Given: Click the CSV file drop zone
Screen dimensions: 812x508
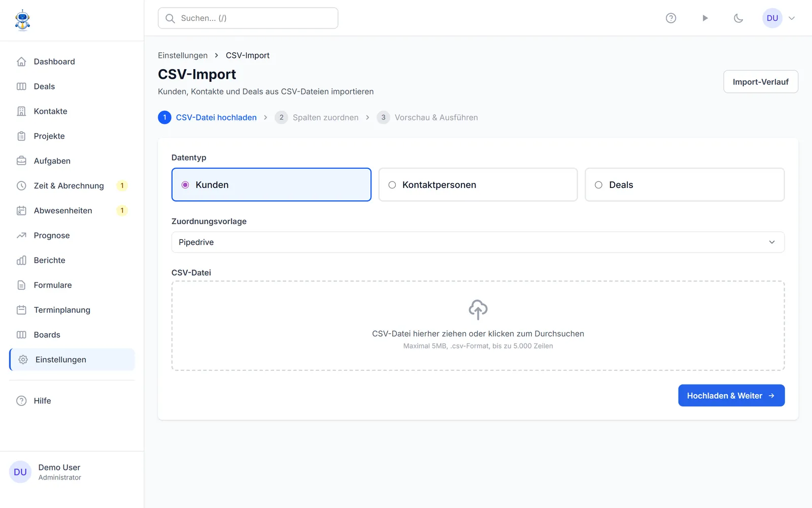Looking at the screenshot, I should pyautogui.click(x=478, y=326).
